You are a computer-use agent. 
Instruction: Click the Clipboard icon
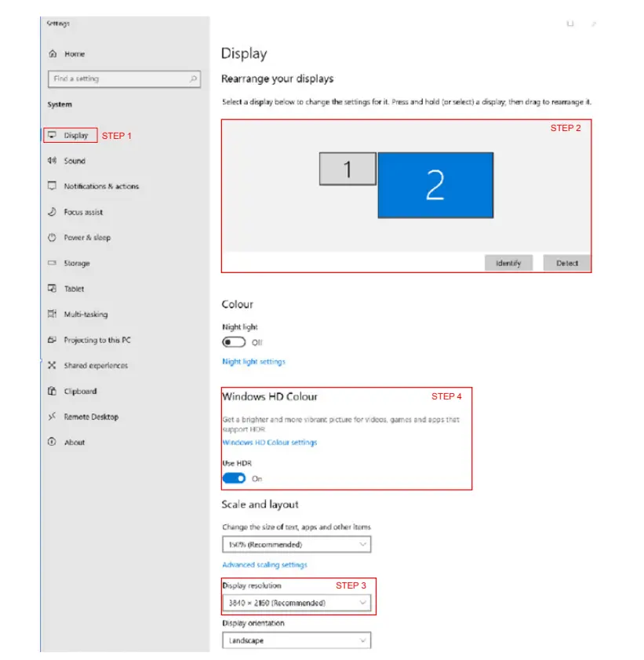pos(52,391)
